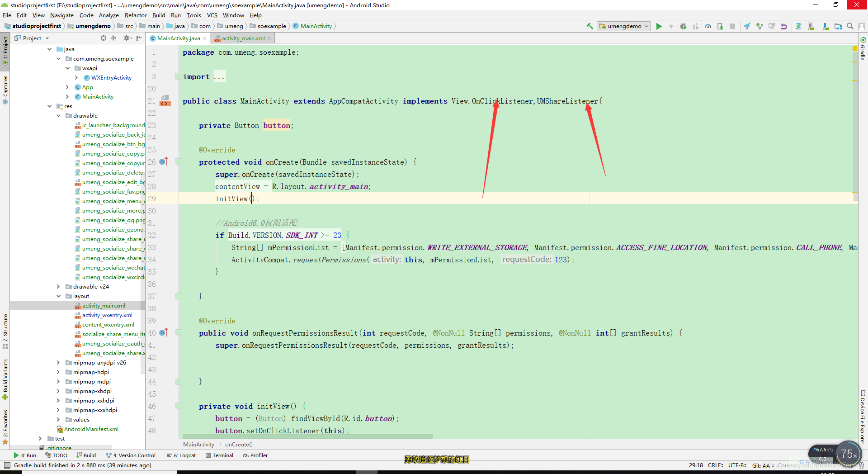Viewport: 868px width, 474px height.
Task: Click the editor horizontal scrollbar
Action: [x=307, y=436]
